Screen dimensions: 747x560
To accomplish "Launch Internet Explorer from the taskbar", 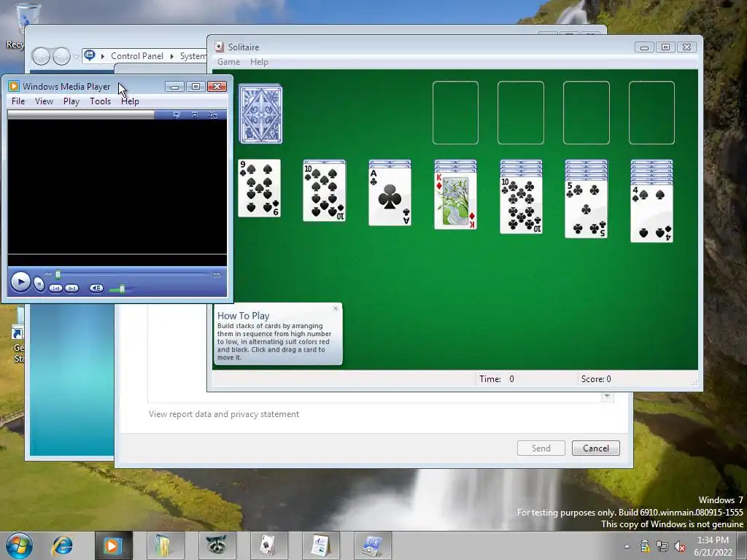I will tap(63, 545).
